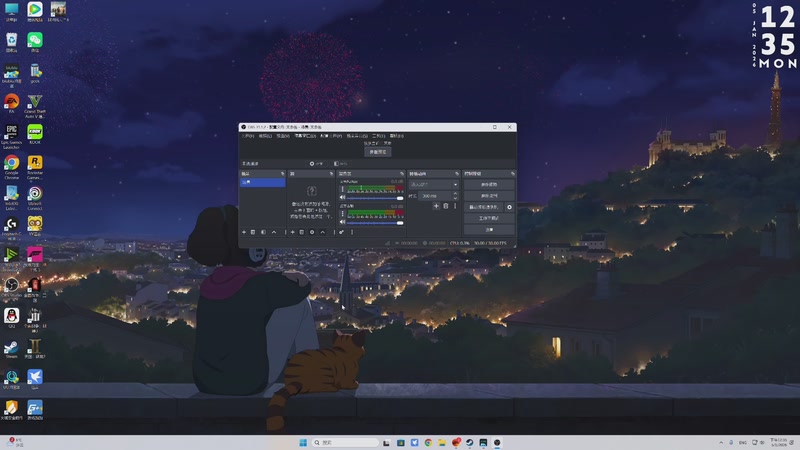This screenshot has width=800, height=450.
Task: Click the Enable Preview button
Action: tap(378, 152)
